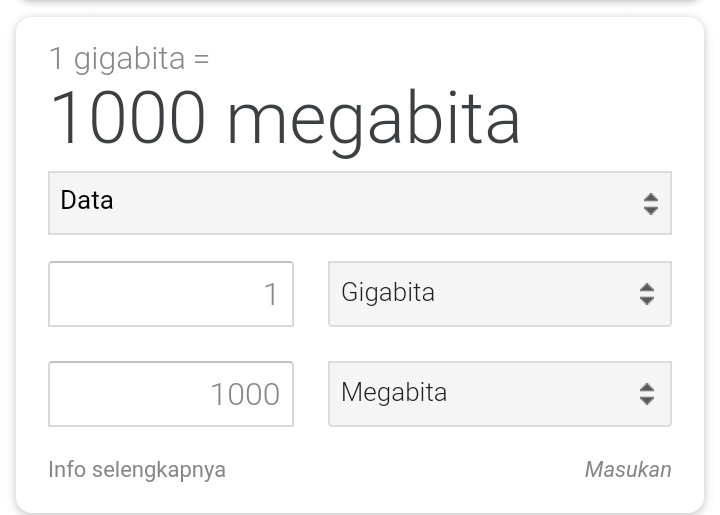720x515 pixels.
Task: Click the arrows icon beside Gigabita
Action: tap(647, 294)
